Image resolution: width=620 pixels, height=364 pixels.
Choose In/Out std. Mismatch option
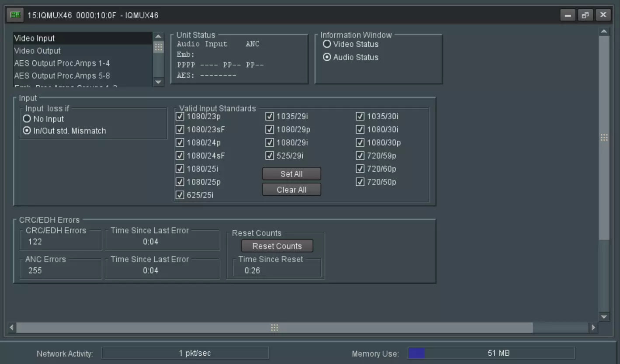click(x=27, y=131)
